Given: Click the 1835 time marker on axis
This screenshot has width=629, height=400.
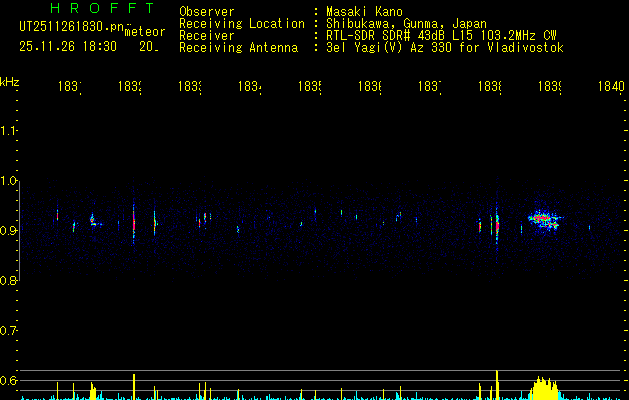Looking at the screenshot, I should pyautogui.click(x=310, y=86).
